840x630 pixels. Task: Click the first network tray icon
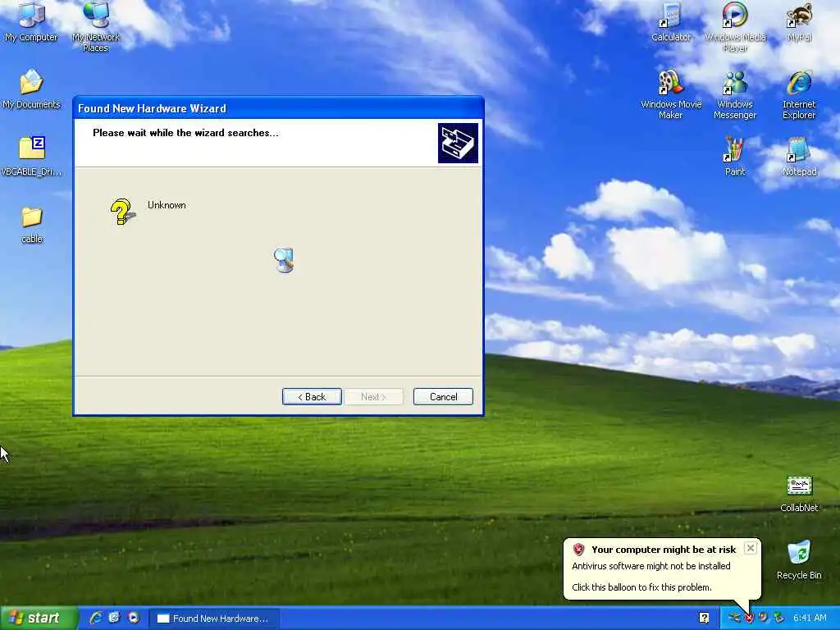click(x=734, y=618)
